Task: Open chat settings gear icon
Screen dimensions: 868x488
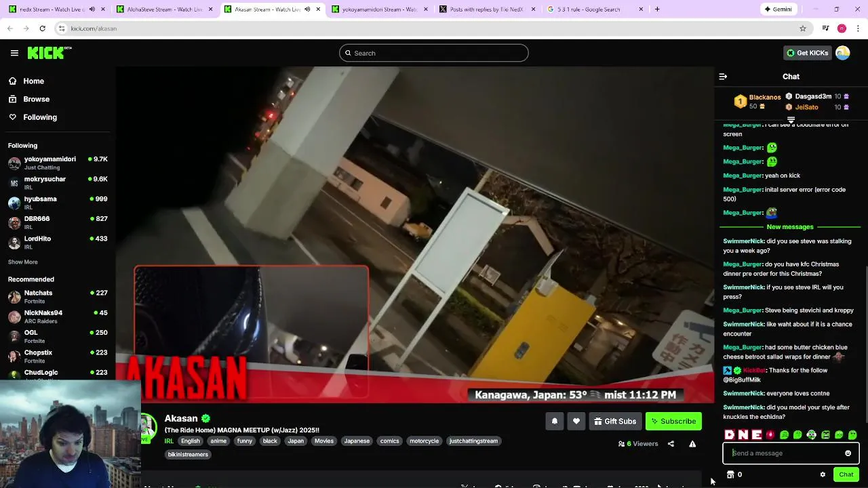Action: click(823, 474)
